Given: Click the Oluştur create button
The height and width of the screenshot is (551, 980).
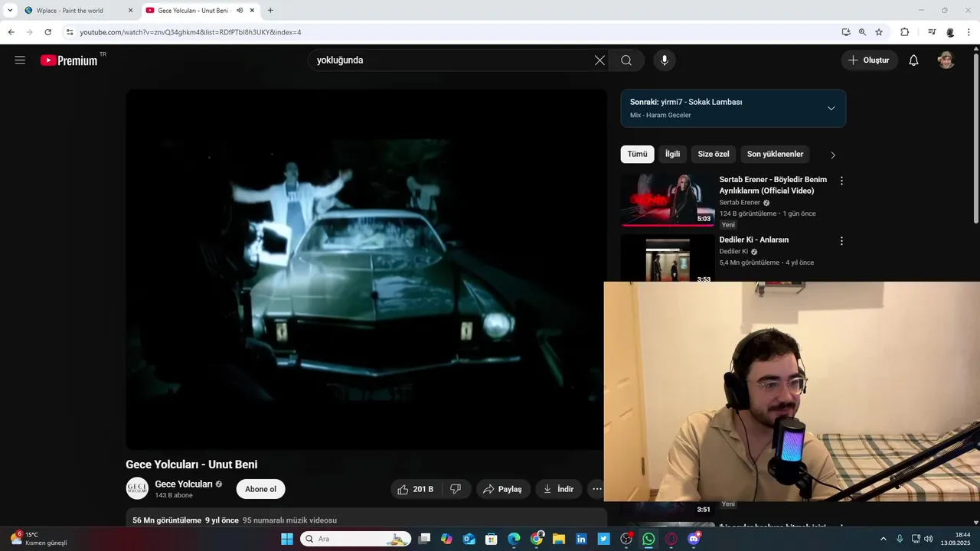Looking at the screenshot, I should coord(870,60).
